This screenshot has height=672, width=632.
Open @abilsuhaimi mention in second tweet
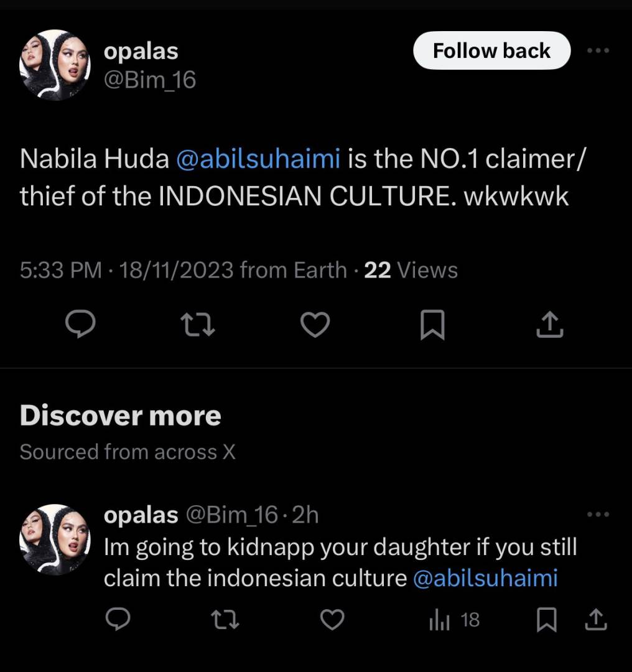(485, 579)
